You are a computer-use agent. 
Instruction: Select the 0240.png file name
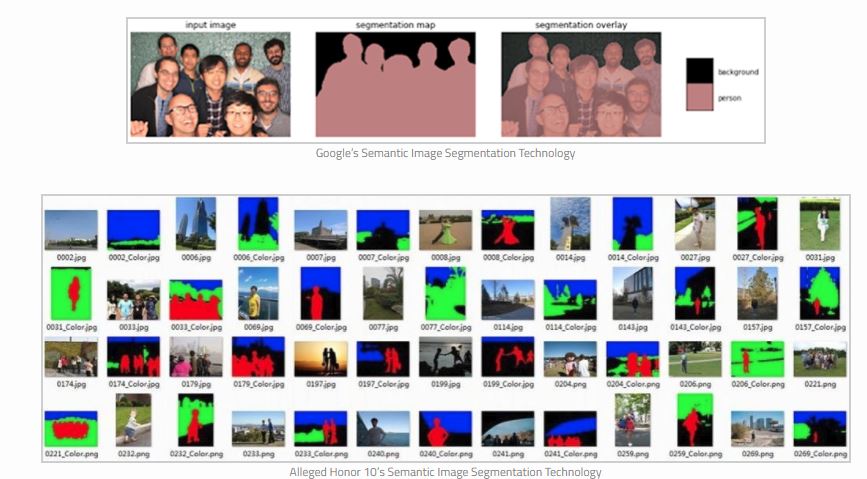383,454
